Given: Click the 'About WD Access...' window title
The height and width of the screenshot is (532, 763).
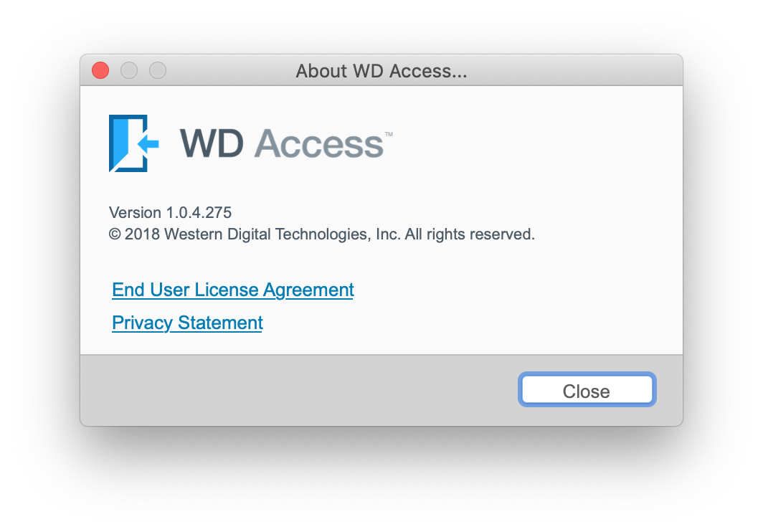Looking at the screenshot, I should coord(381,71).
